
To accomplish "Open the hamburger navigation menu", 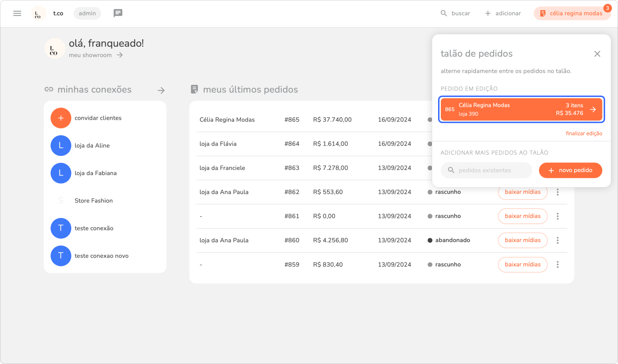I will pyautogui.click(x=17, y=13).
